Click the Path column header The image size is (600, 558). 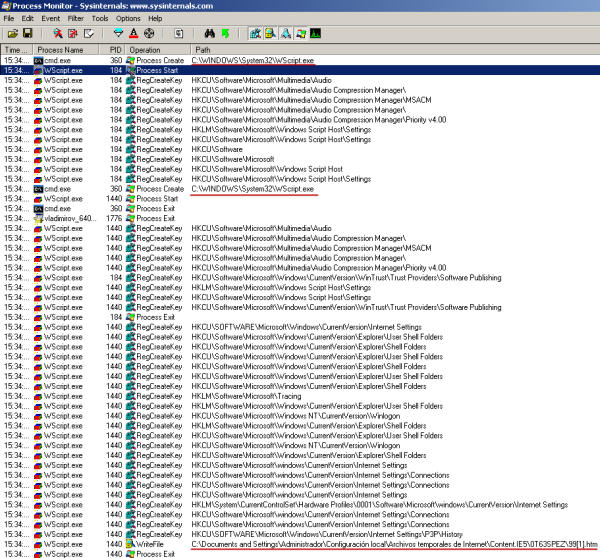[x=395, y=50]
